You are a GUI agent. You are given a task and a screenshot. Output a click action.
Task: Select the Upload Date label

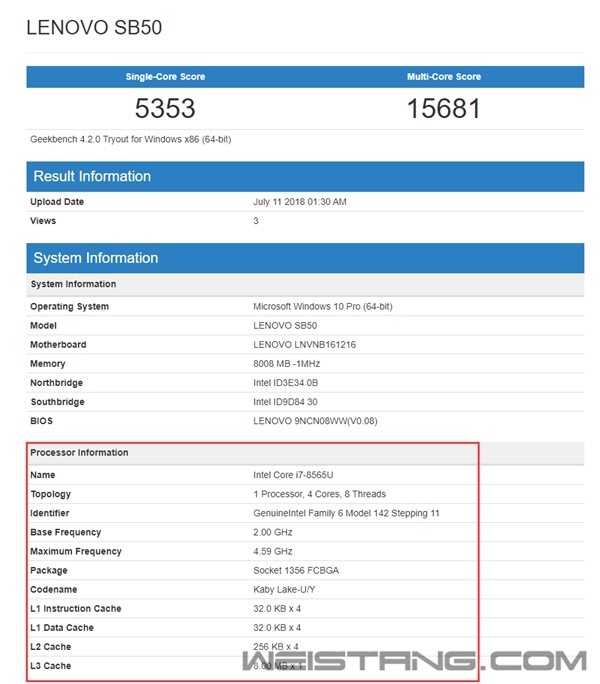point(57,202)
